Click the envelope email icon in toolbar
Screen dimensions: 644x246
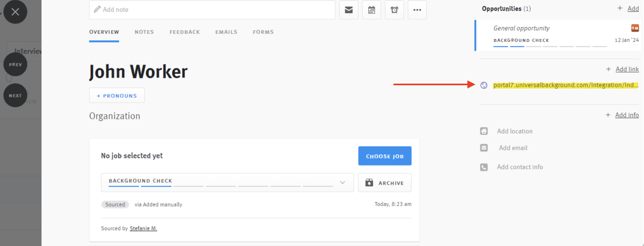click(x=349, y=10)
